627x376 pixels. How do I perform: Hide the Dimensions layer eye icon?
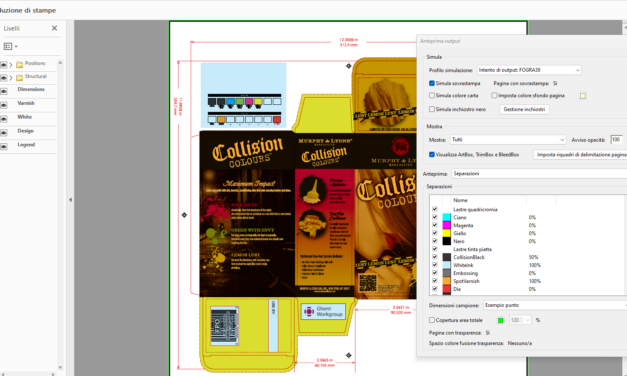click(x=4, y=91)
